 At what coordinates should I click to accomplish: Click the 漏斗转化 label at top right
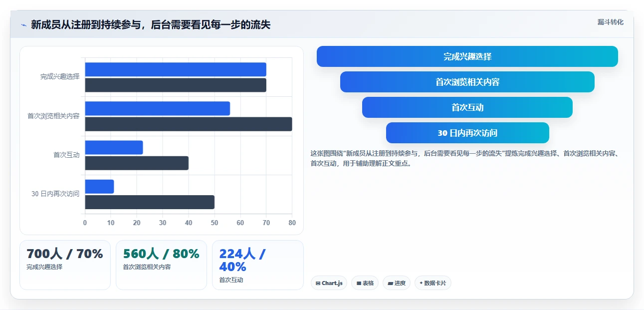point(611,22)
